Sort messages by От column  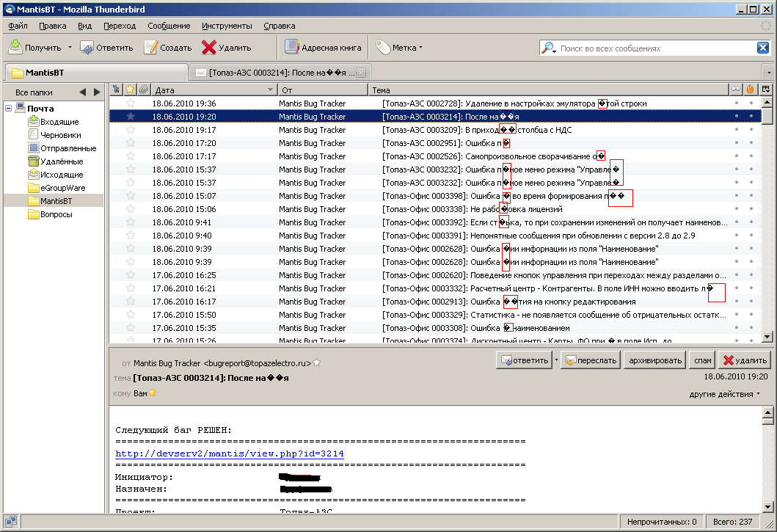(x=323, y=90)
